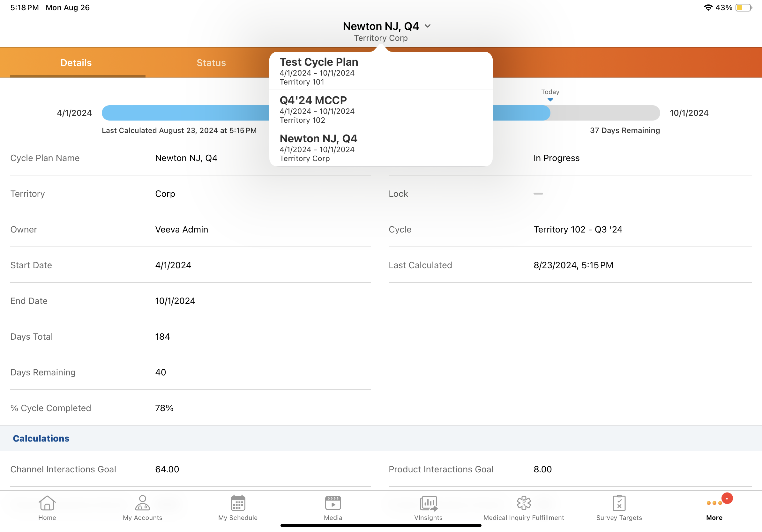Screen dimensions: 762x532
Task: Switch to the Status tab
Action: click(211, 63)
